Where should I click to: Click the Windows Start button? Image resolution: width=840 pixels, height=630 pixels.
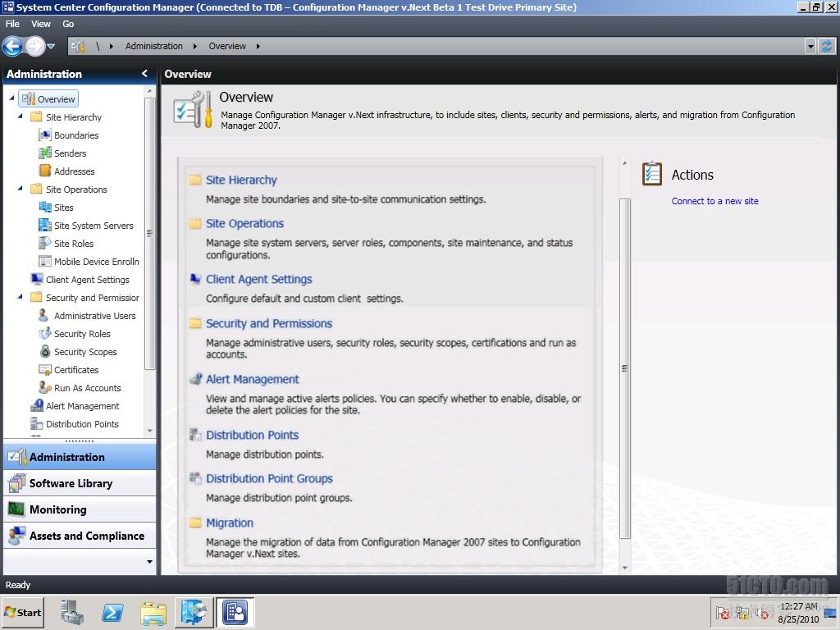pyautogui.click(x=22, y=612)
